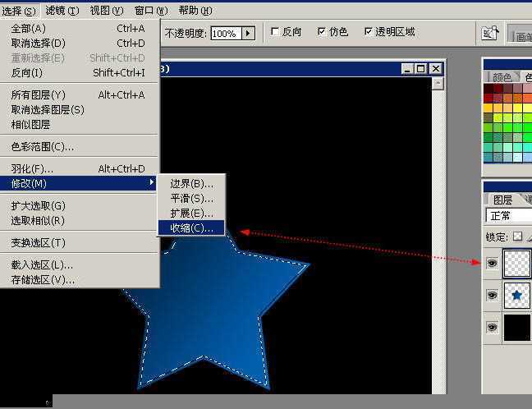Select the black background layer thumbnail

click(x=516, y=327)
